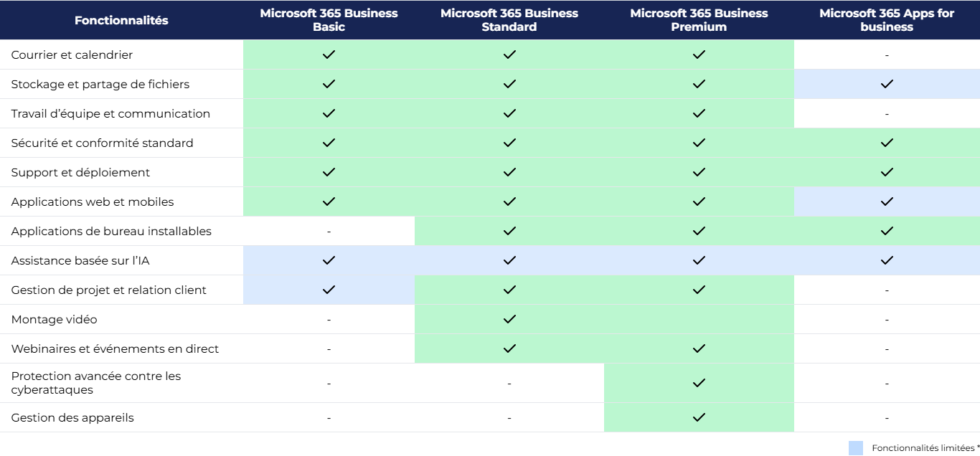Select Business Premium checkmark for Protection avancée row

pos(699,383)
